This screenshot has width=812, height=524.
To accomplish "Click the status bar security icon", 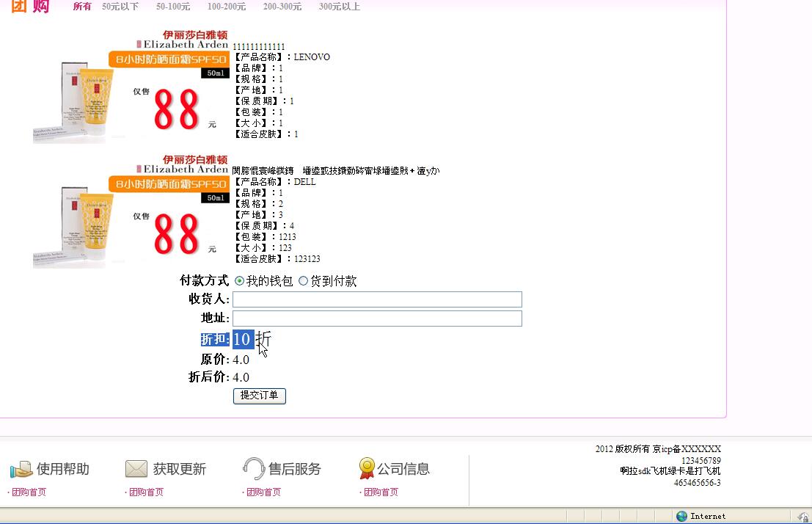I will [802, 516].
